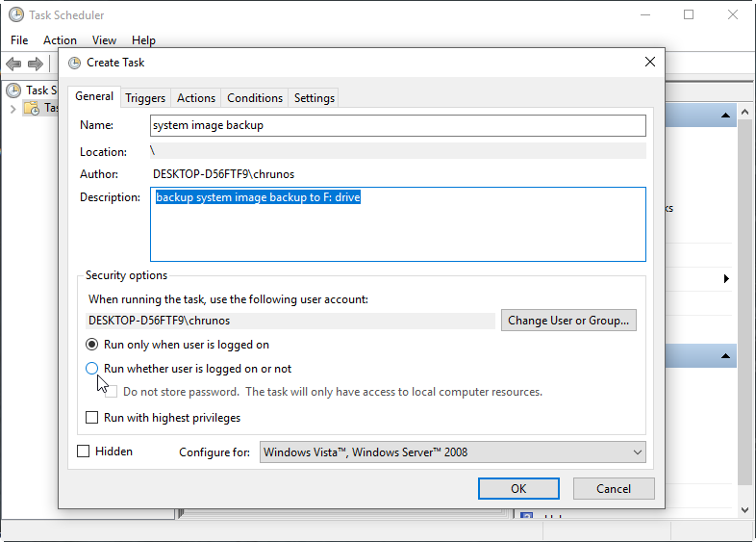Click the submenu arrow in the Actions pane
Viewport: 756px width, 542px height.
[x=726, y=279]
